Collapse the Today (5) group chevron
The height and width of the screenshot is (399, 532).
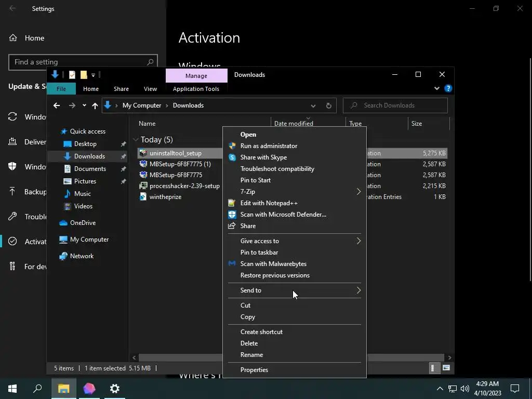click(136, 139)
